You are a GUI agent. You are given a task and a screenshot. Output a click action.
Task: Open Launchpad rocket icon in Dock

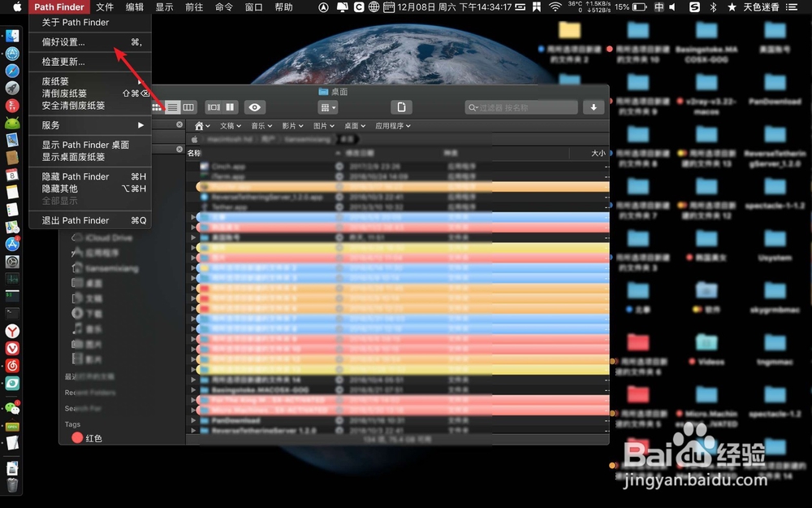(12, 88)
